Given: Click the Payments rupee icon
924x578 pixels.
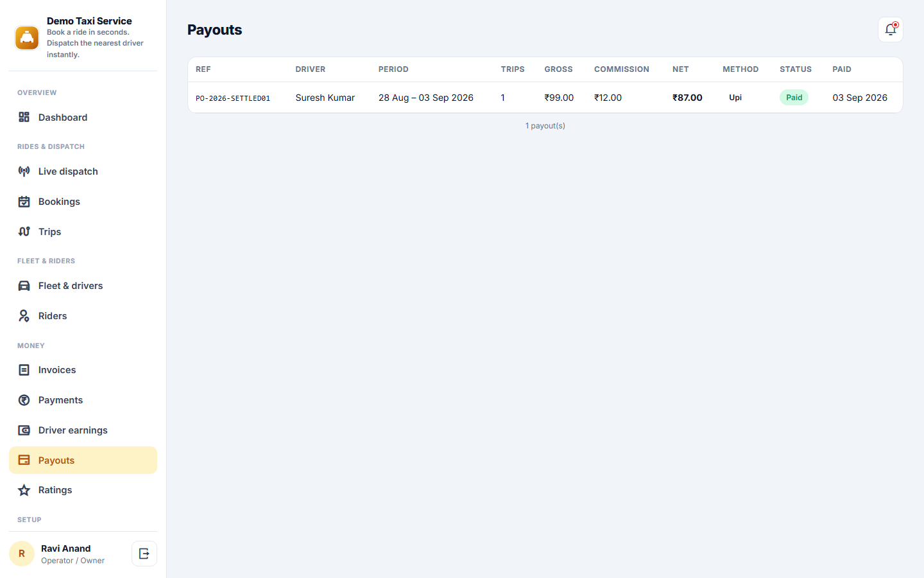Looking at the screenshot, I should 24,399.
